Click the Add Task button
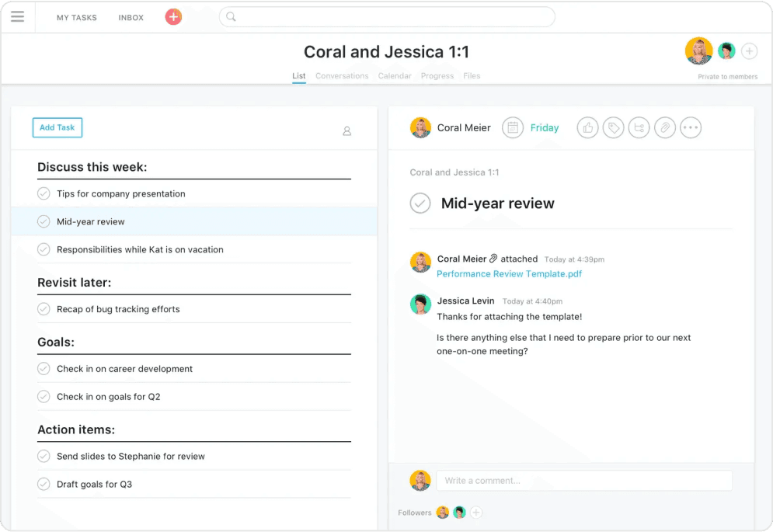 [57, 127]
